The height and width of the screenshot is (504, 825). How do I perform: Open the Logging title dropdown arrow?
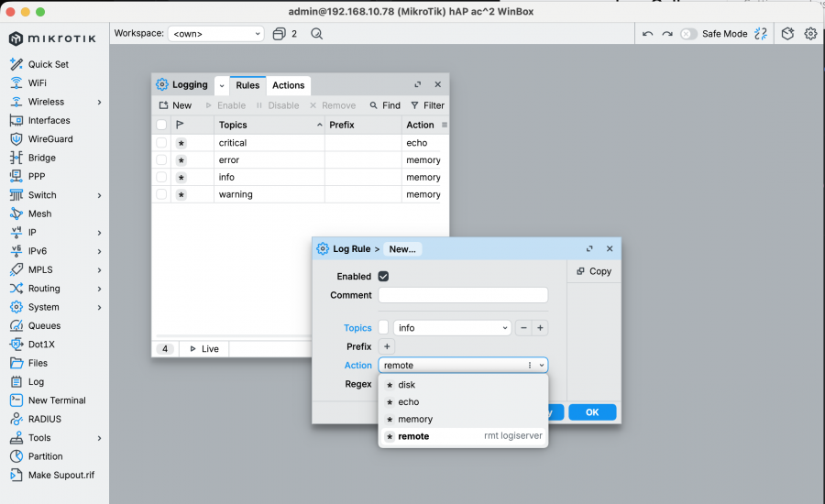point(222,85)
